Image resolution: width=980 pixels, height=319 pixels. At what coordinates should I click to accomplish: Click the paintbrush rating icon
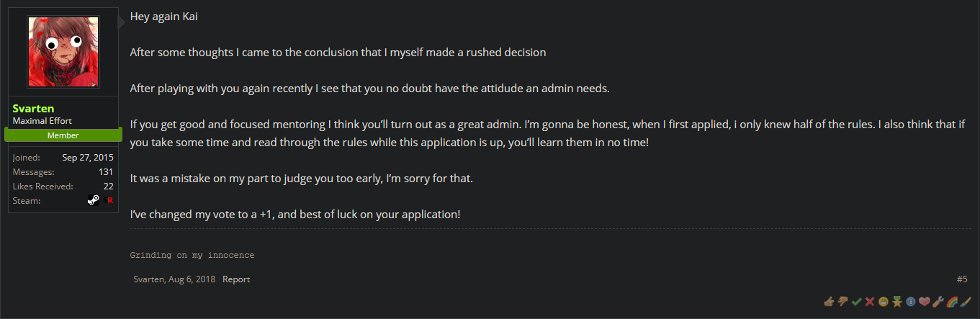[x=966, y=301]
